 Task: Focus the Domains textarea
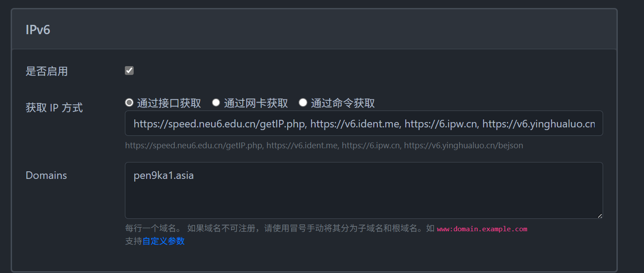[364, 190]
